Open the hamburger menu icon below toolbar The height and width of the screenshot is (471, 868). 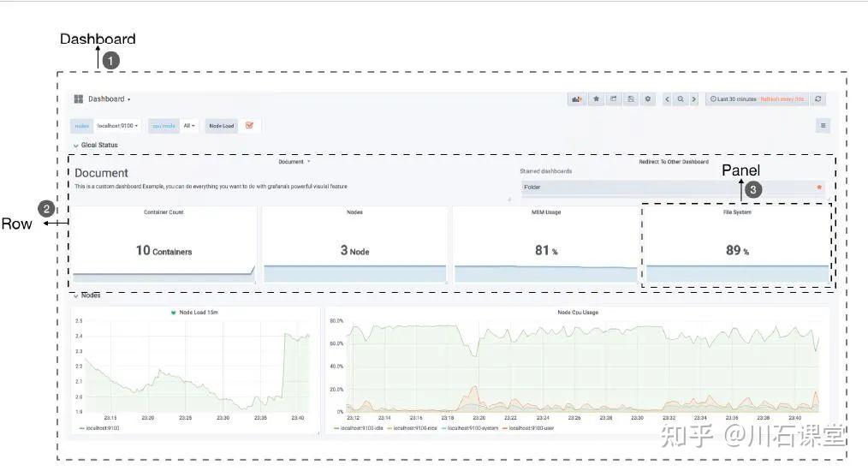point(823,126)
